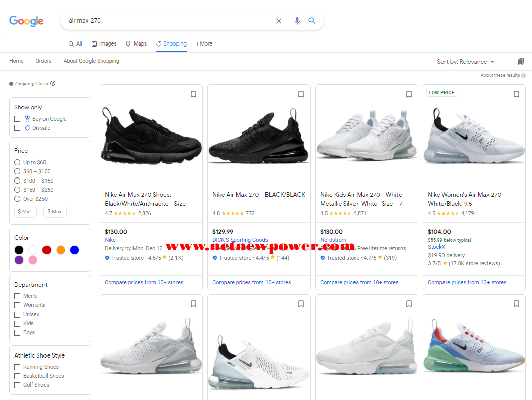View the 17.8K store reviews link
532x400 pixels.
coord(474,263)
